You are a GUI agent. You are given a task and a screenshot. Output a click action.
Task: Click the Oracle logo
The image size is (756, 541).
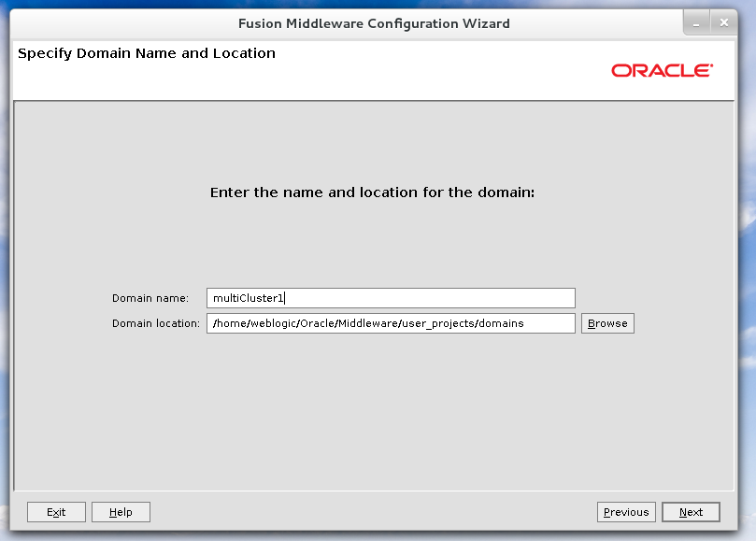[x=662, y=70]
